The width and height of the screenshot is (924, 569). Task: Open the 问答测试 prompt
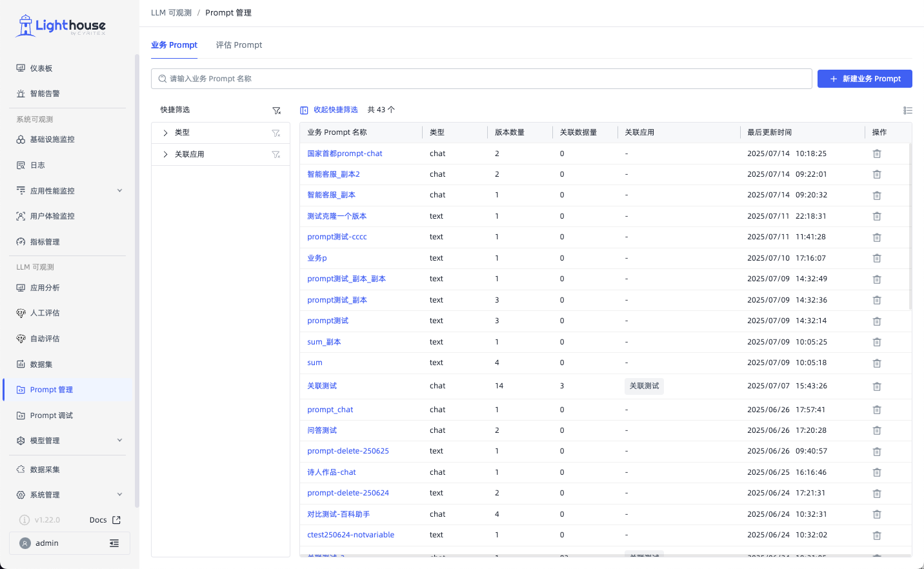point(322,430)
